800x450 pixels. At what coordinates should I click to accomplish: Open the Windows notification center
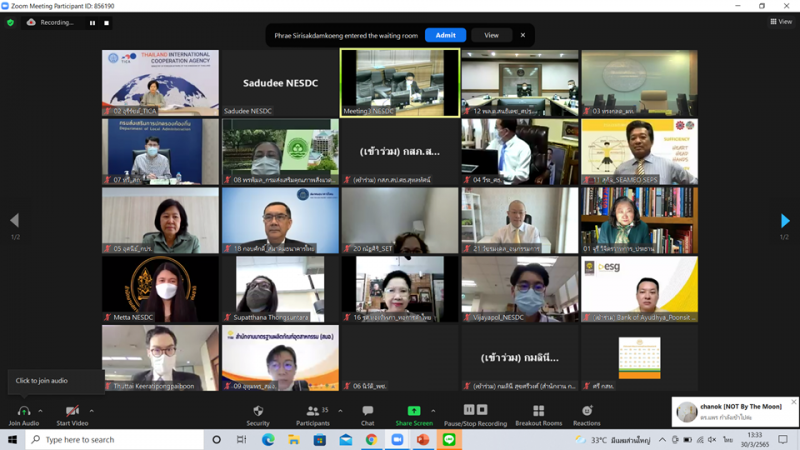(783, 439)
